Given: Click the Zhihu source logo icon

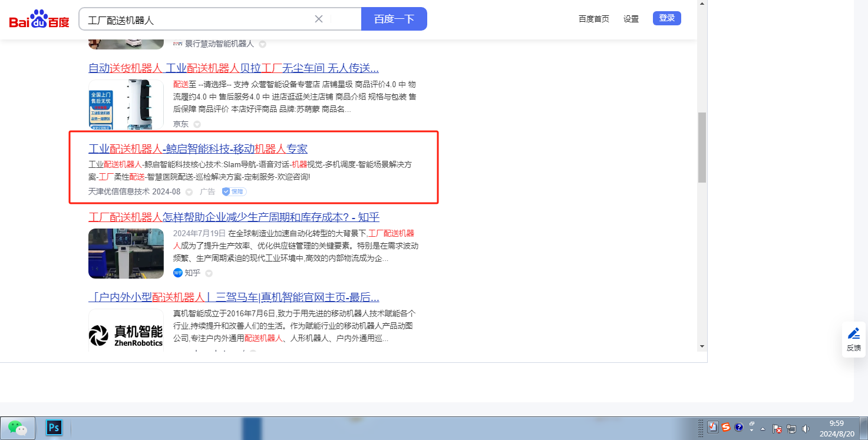Looking at the screenshot, I should point(177,273).
